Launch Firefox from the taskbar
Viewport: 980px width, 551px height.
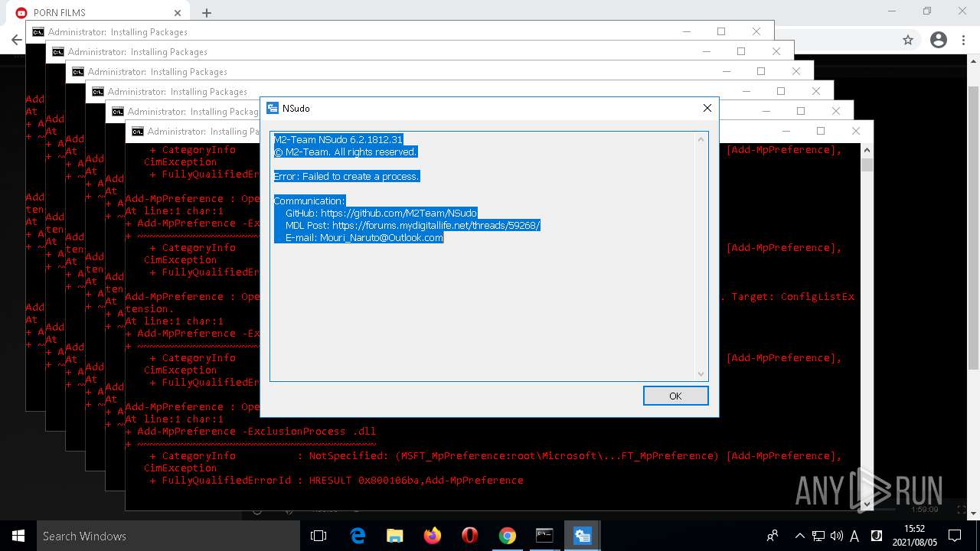432,536
